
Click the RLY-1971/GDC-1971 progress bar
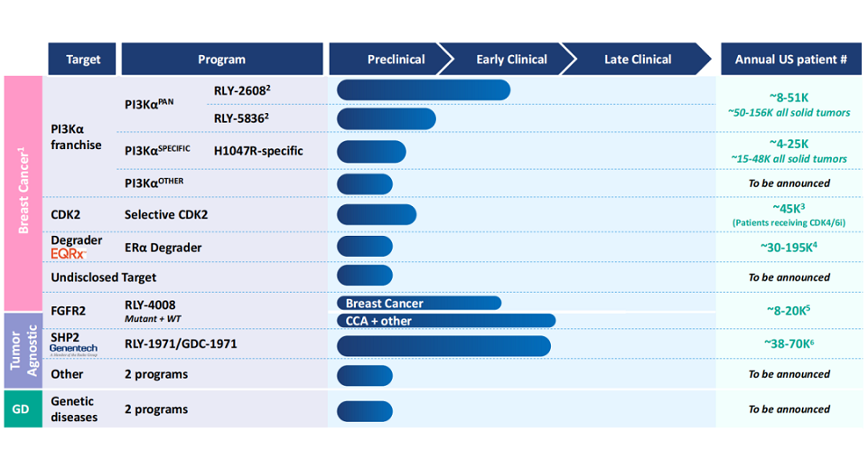(444, 346)
